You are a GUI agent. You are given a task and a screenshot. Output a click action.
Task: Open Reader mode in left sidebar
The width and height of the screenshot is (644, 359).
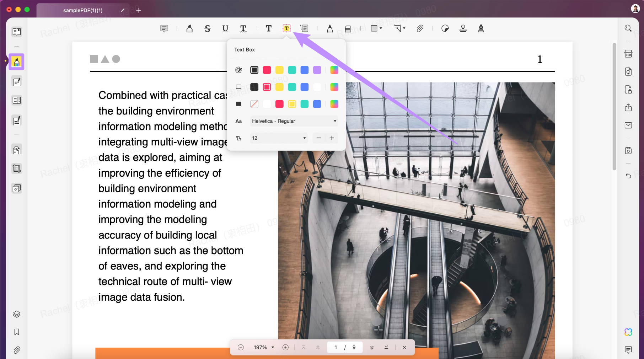(17, 32)
